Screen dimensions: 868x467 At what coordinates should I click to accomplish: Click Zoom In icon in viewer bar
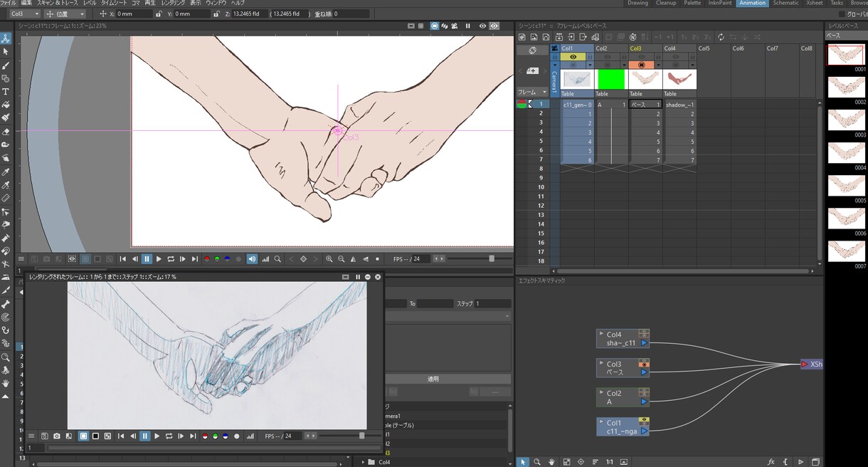pyautogui.click(x=329, y=259)
